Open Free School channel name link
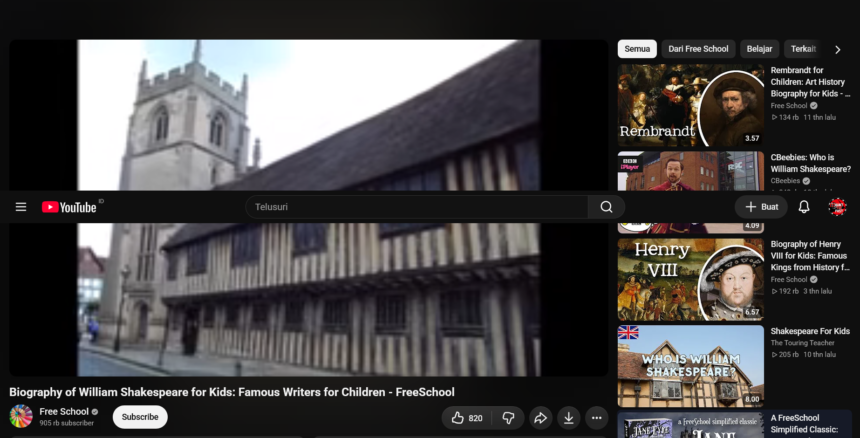This screenshot has width=860, height=438. pyautogui.click(x=64, y=412)
